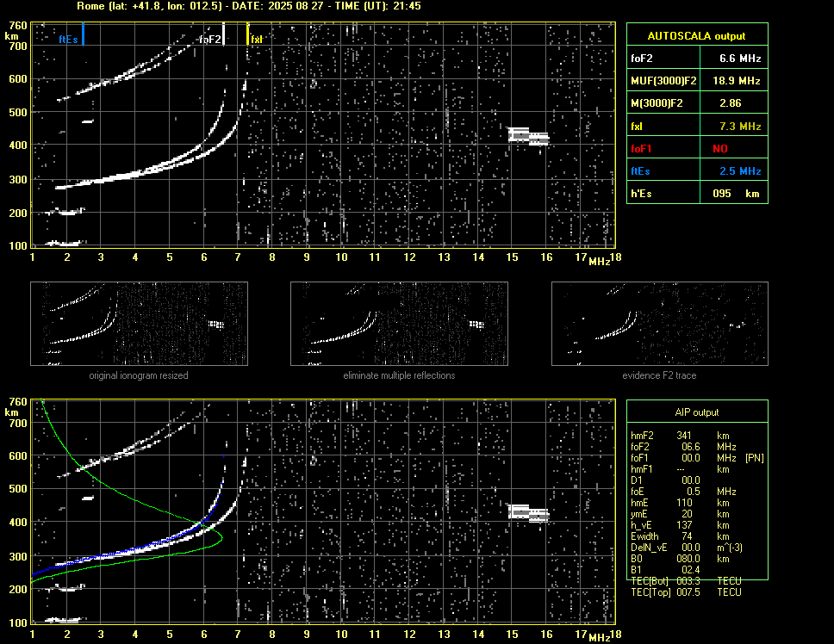Click the h'Es value '095 km'
This screenshot has height=644, width=834.
click(x=736, y=194)
